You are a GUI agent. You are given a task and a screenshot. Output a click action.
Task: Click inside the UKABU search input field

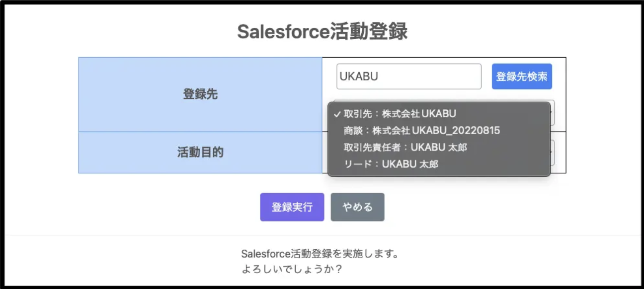point(408,75)
